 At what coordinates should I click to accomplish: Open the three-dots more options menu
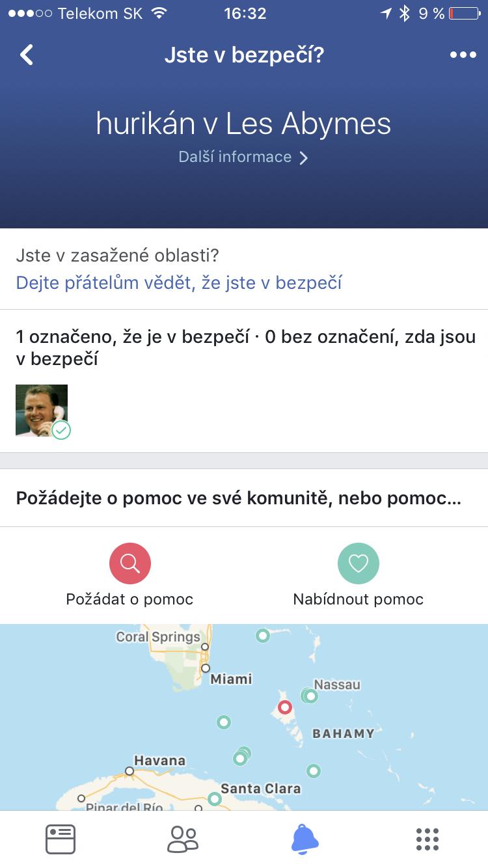pos(463,55)
